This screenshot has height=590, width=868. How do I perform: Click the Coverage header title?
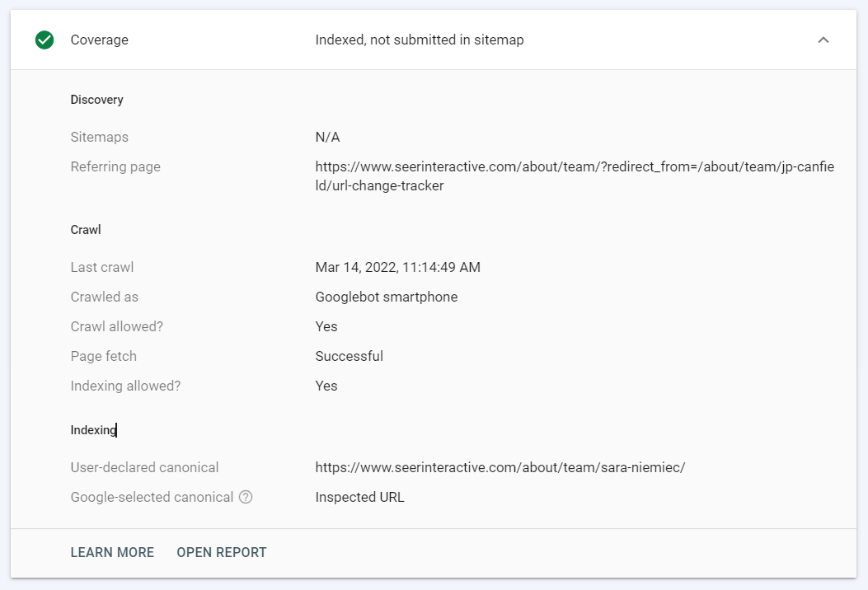pos(100,40)
